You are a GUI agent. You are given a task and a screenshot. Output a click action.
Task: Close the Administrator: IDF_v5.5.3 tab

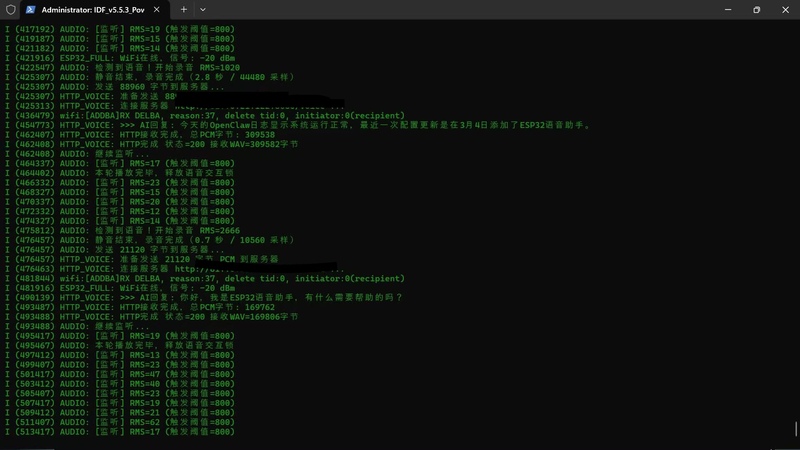coord(157,10)
